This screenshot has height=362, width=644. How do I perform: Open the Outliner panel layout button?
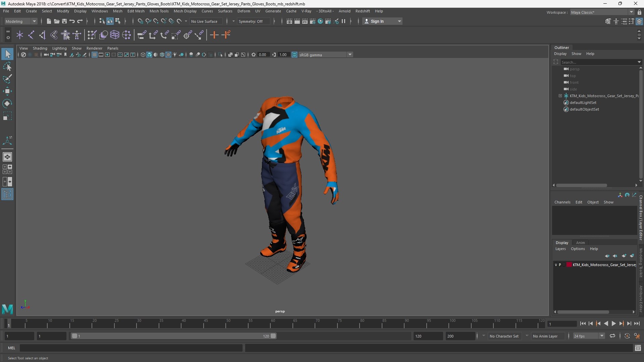click(7, 194)
